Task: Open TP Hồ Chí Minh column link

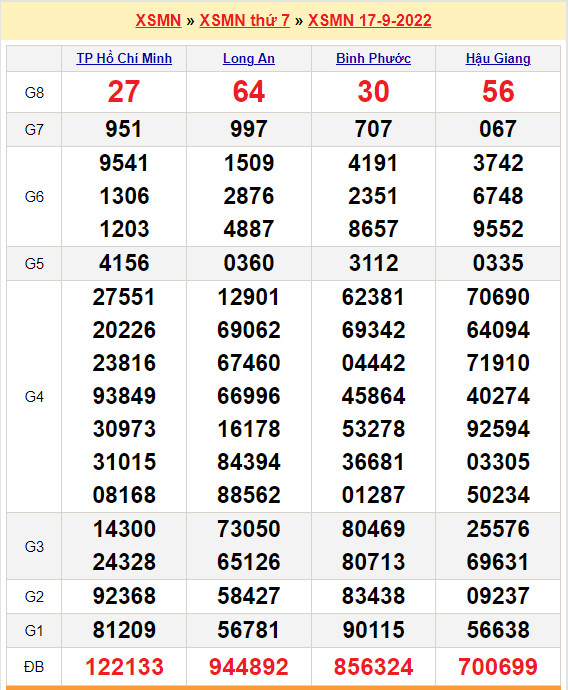Action: point(124,59)
